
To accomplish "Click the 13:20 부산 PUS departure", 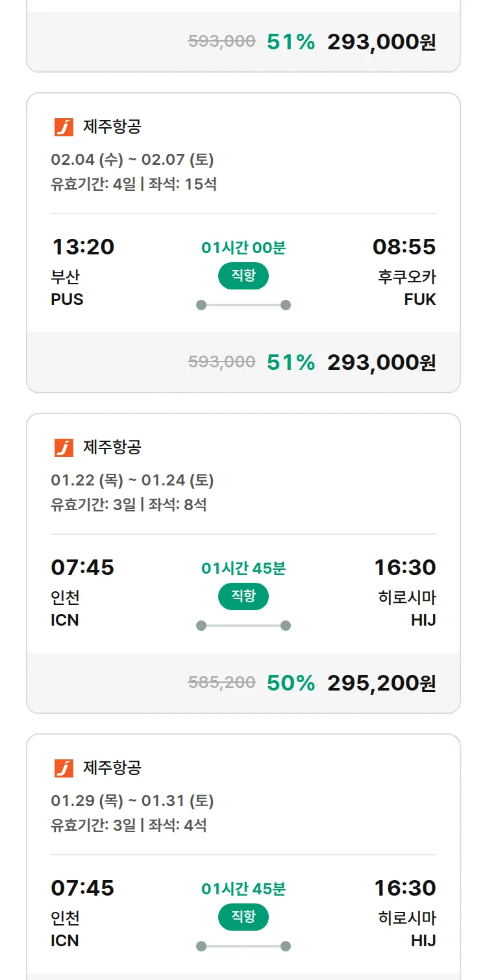I will coord(82,271).
